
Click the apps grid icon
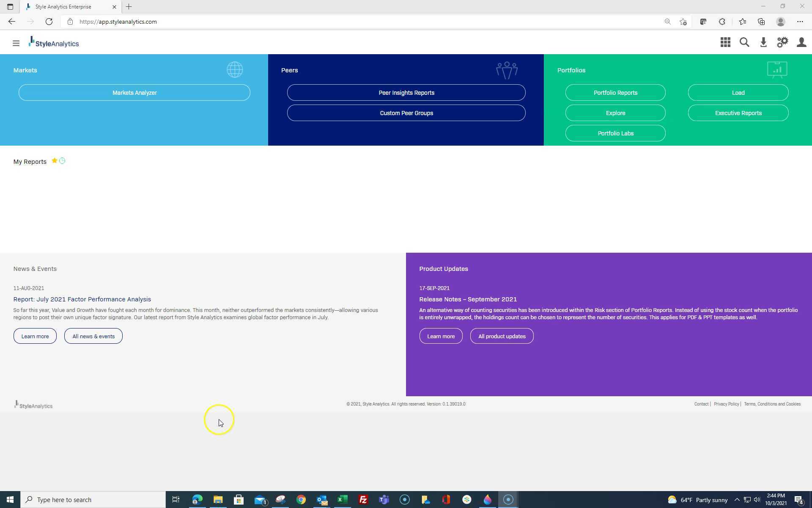(x=725, y=42)
